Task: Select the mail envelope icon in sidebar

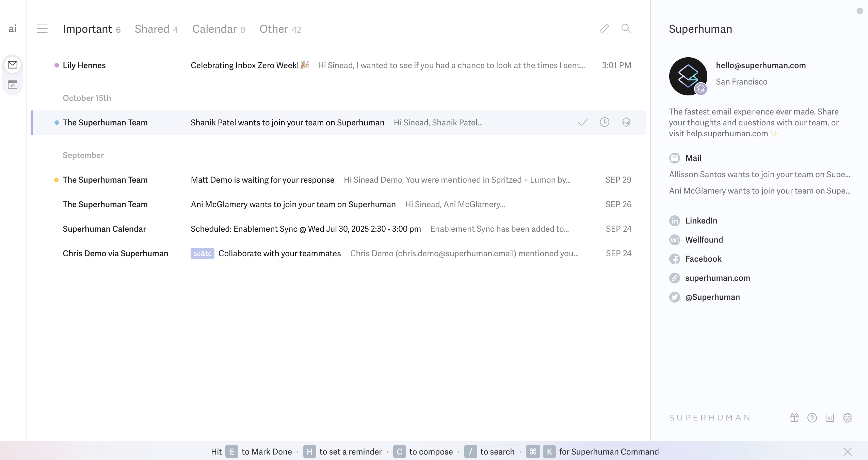Action: (x=13, y=65)
